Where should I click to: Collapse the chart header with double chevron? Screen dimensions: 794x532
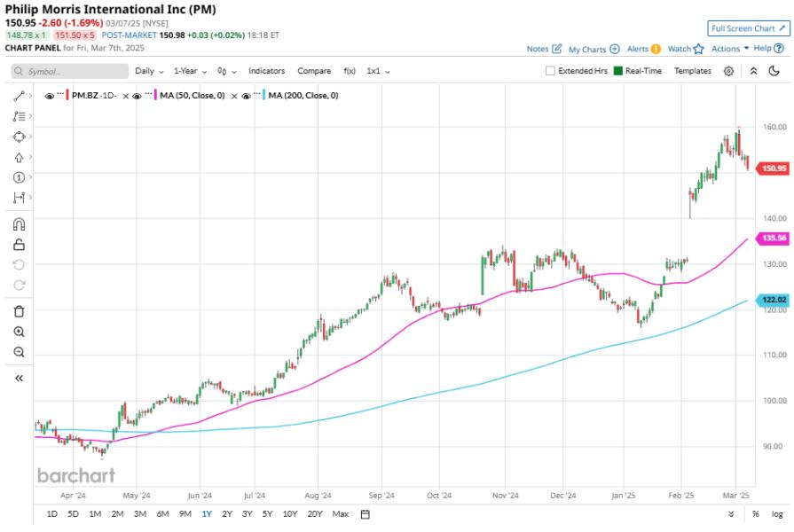[753, 71]
